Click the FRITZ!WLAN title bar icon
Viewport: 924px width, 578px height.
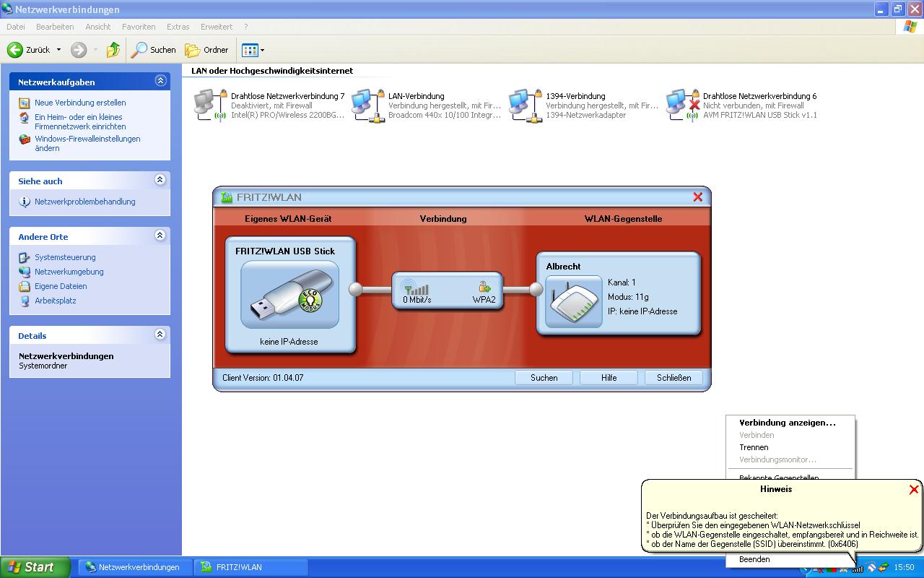point(227,197)
